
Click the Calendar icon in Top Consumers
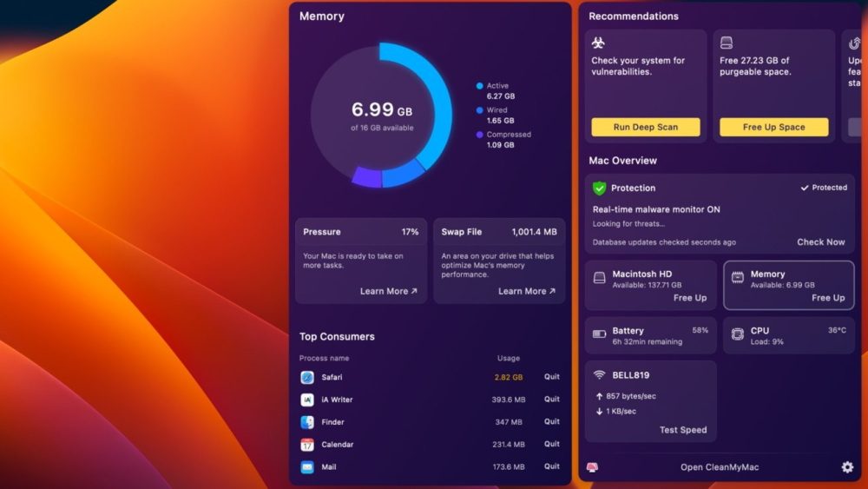(307, 445)
